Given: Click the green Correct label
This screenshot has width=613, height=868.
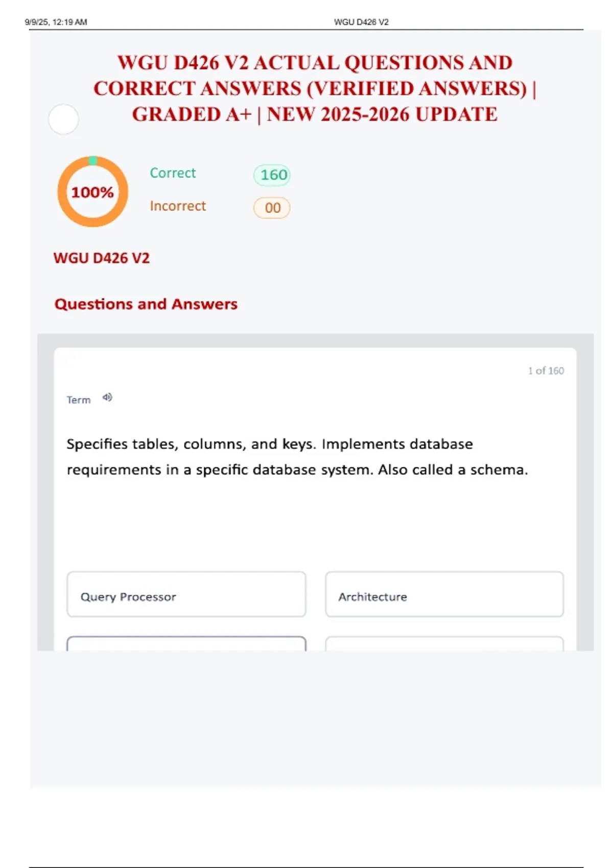Looking at the screenshot, I should click(x=173, y=173).
